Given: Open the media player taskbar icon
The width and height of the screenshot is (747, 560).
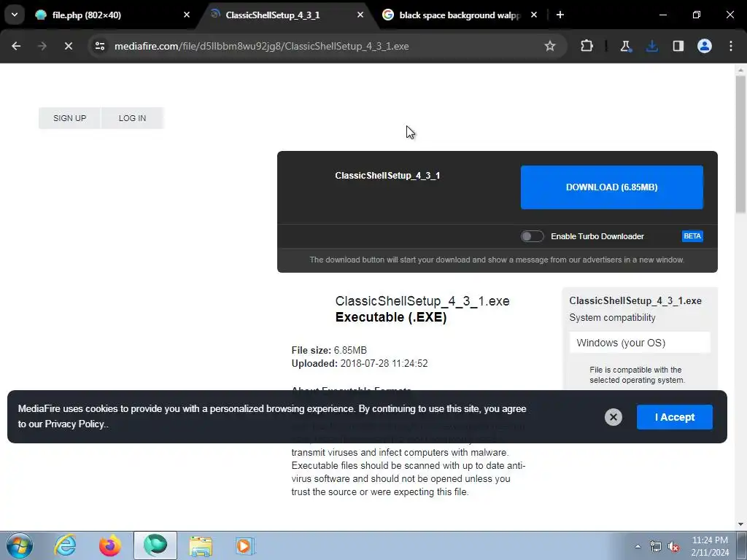Looking at the screenshot, I should [x=245, y=545].
